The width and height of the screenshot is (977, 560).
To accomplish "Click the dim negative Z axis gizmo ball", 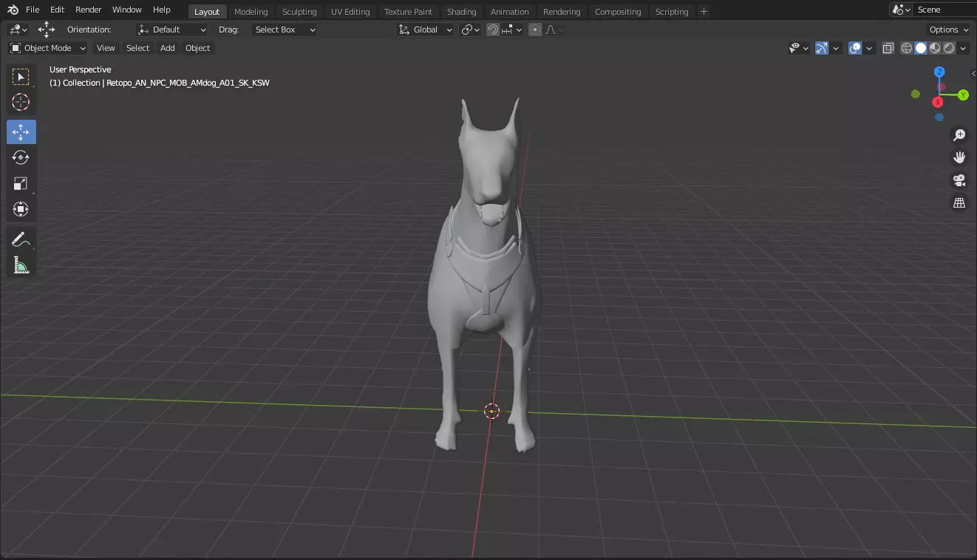I will click(x=939, y=117).
